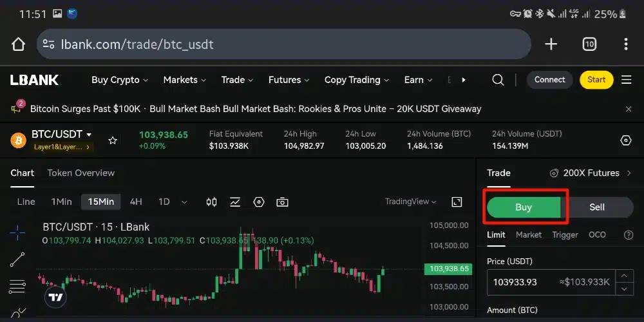This screenshot has height=322, width=644.
Task: Expand the Buy Crypto menu
Action: pyautogui.click(x=120, y=80)
